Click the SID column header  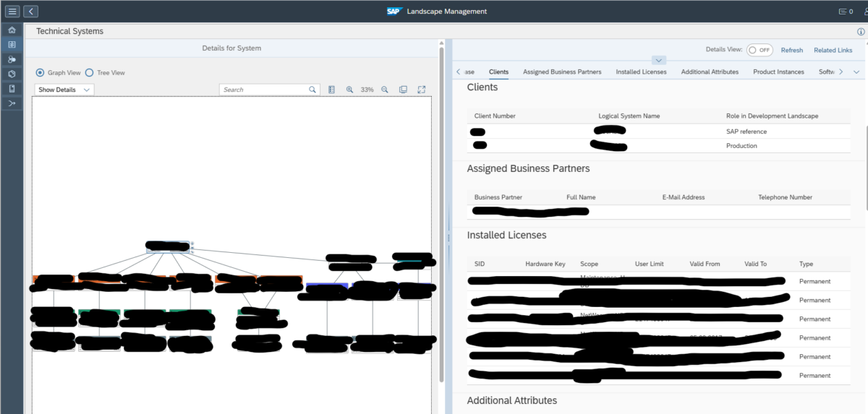click(479, 264)
